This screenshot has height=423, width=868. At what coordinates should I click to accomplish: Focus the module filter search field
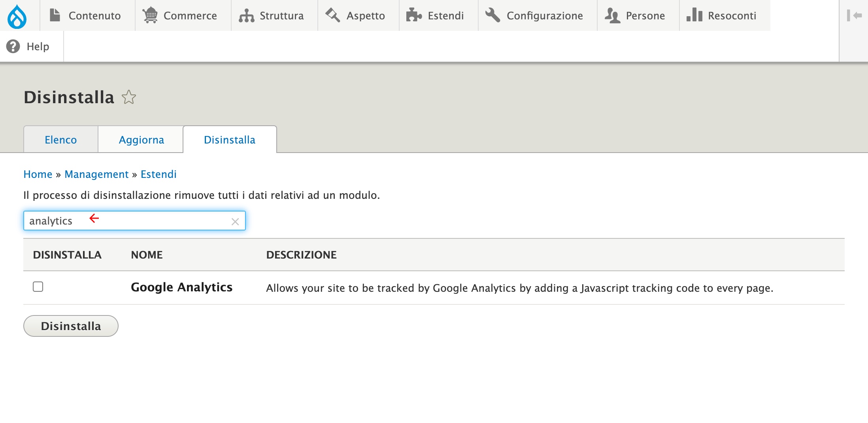[x=134, y=221]
